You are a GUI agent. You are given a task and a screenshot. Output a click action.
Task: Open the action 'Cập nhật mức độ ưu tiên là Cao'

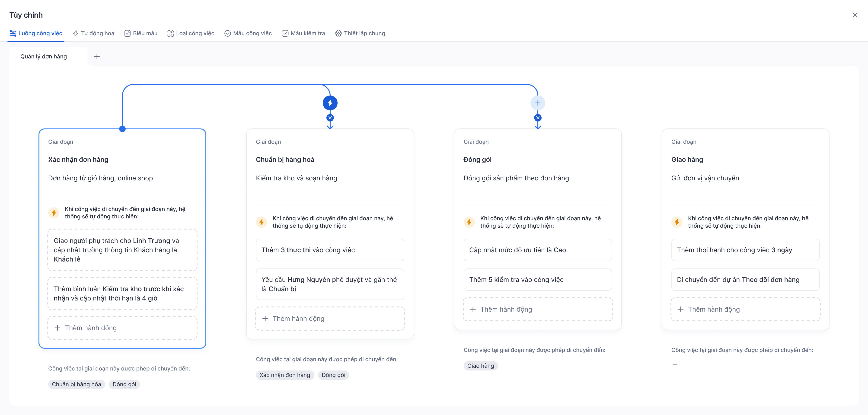537,250
